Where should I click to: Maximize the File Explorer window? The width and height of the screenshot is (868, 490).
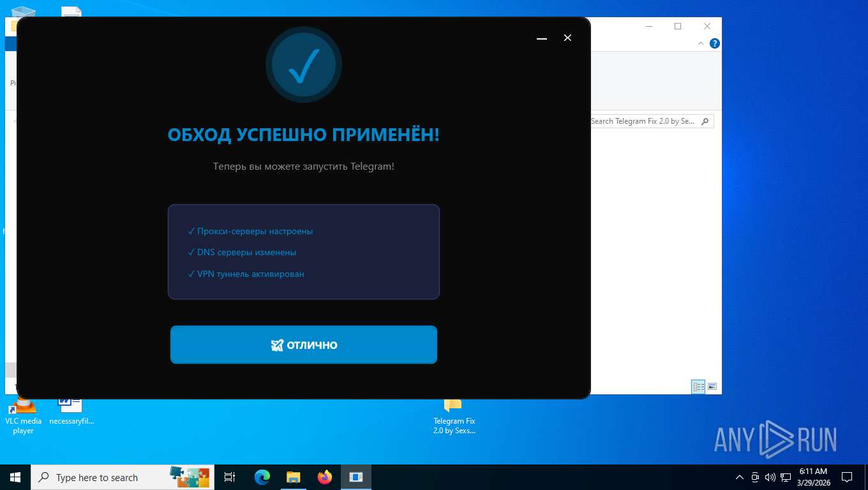(x=678, y=26)
